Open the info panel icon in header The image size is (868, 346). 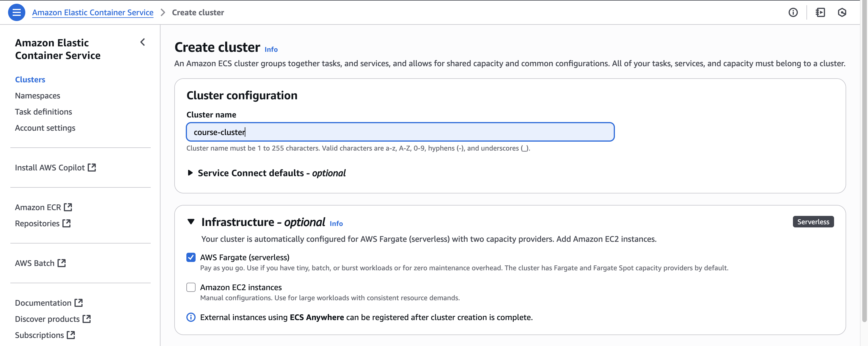[793, 12]
